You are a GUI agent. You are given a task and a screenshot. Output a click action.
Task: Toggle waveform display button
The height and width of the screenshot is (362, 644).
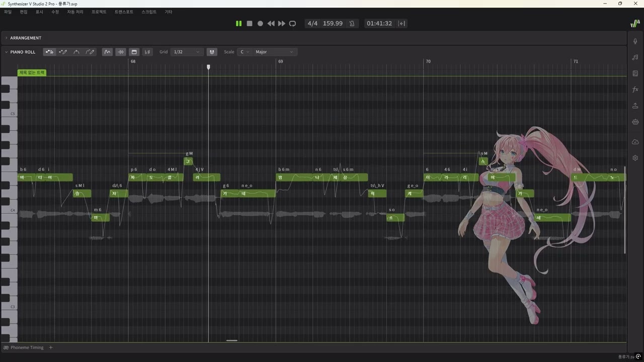coord(120,52)
